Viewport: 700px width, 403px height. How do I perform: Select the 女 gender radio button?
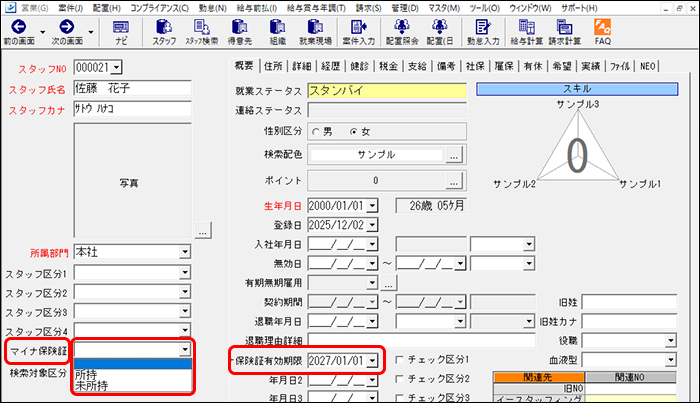click(354, 132)
